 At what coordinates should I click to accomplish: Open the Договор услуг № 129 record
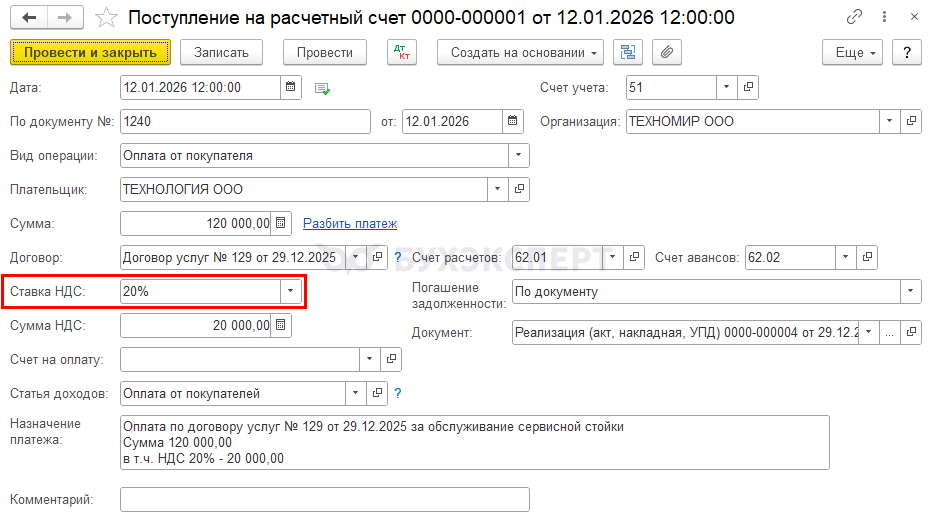pyautogui.click(x=377, y=257)
